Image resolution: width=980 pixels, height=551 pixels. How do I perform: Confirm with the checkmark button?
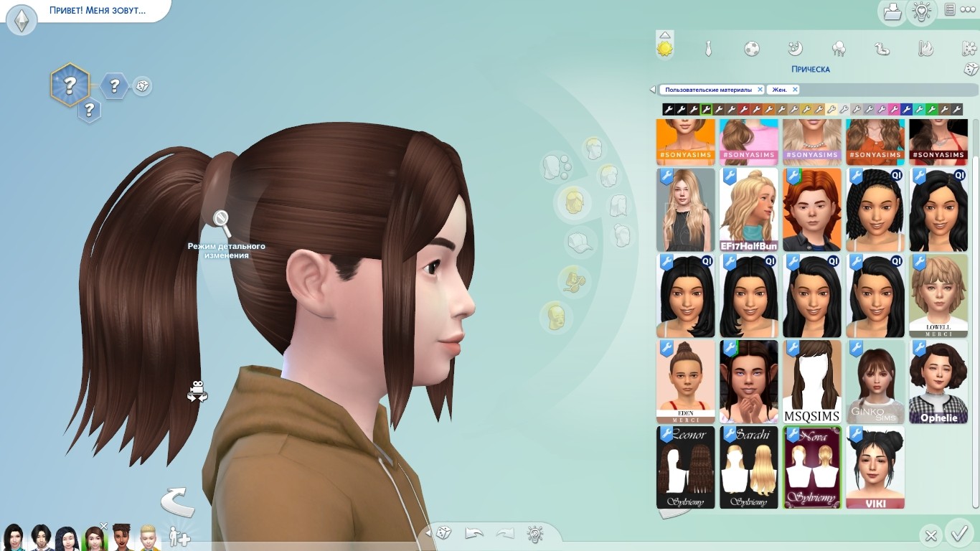click(958, 534)
